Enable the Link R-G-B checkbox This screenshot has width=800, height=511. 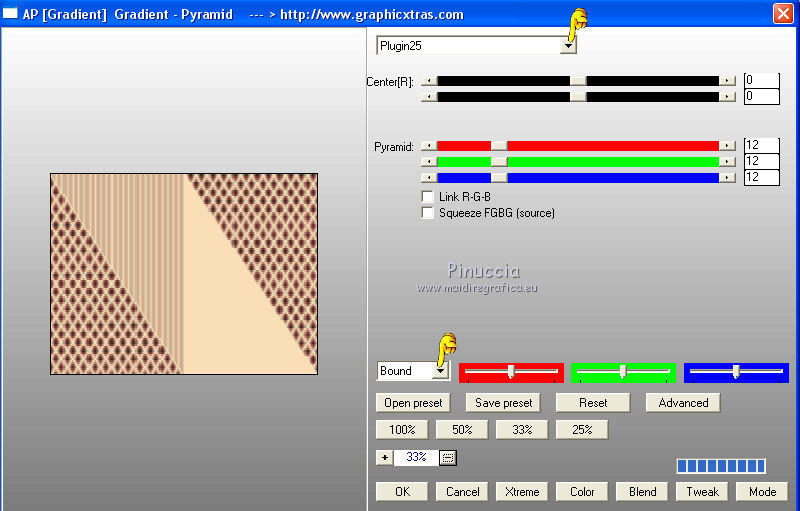(428, 197)
